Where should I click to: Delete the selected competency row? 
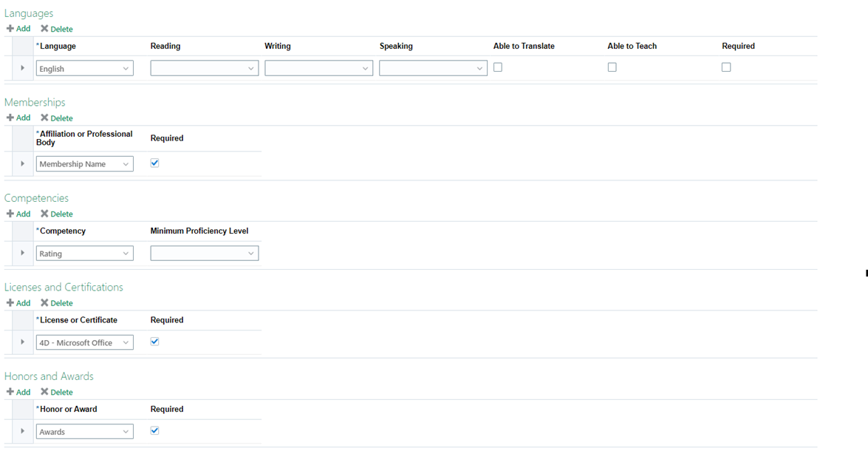click(x=57, y=214)
